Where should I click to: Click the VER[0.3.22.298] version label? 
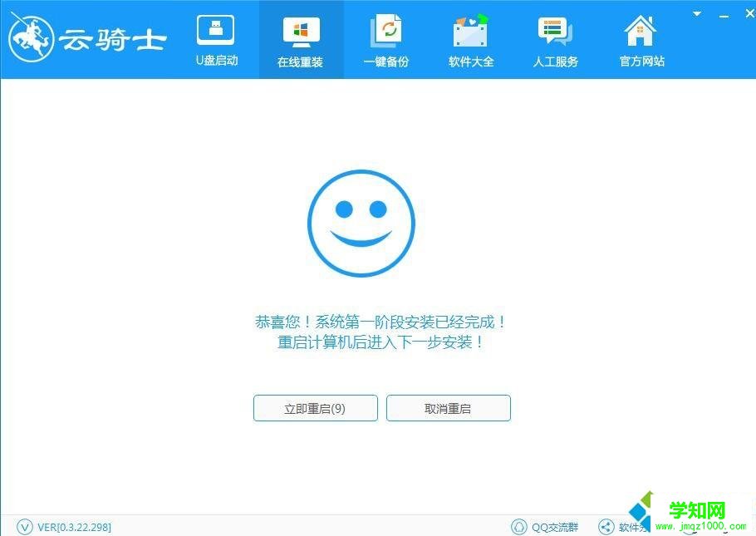72,526
